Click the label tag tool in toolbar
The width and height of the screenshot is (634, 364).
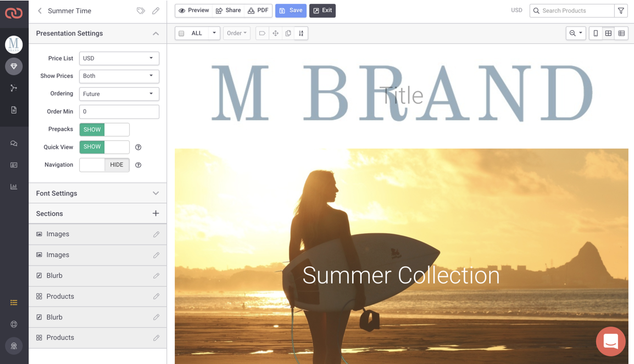click(x=262, y=33)
